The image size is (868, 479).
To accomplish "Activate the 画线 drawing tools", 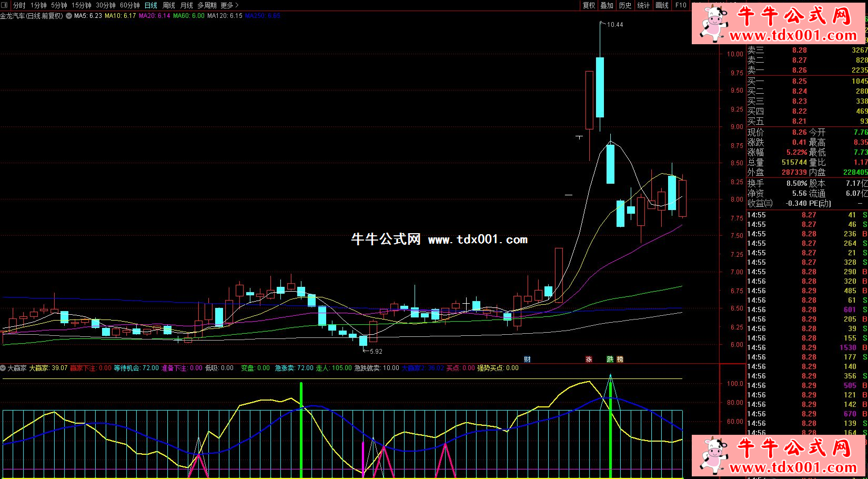I will click(x=662, y=5).
